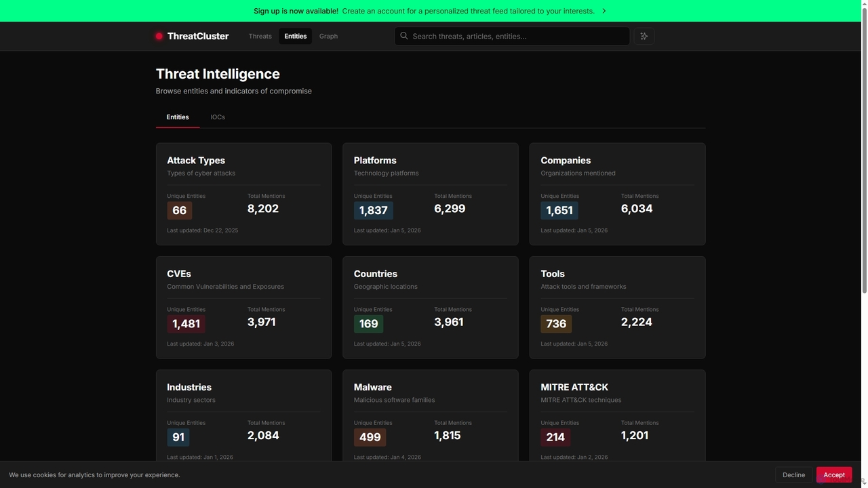Open the Malware card title

coord(373,387)
